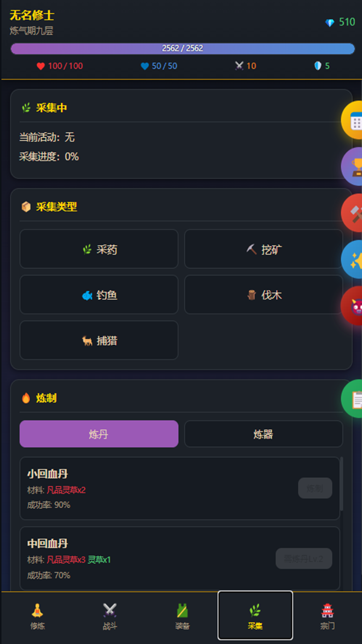Open the 装备 equipment tab
This screenshot has width=362, height=644.
(183, 616)
